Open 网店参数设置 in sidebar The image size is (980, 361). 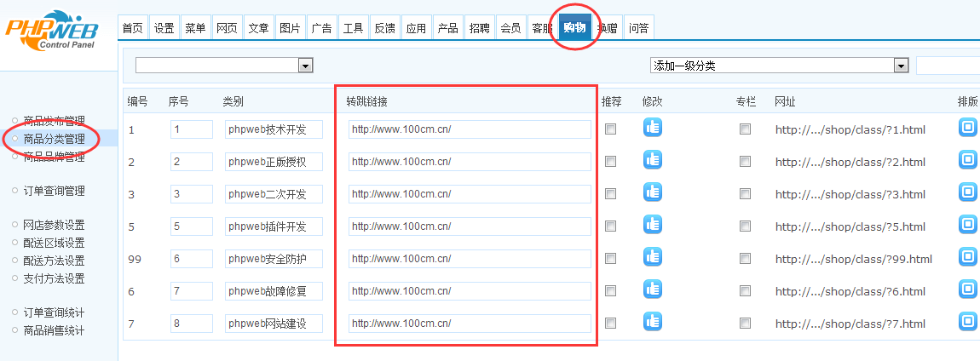(x=54, y=225)
